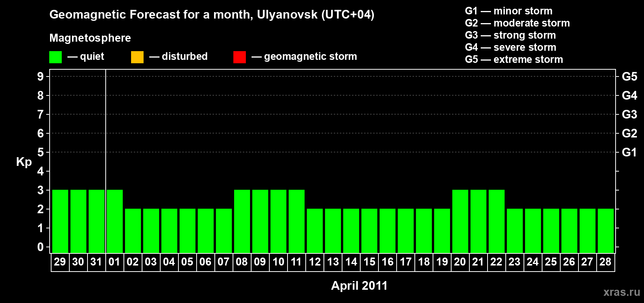Viewport: 644px width, 303px height.
Task: Click the date label 15 below the chart
Action: pyautogui.click(x=369, y=262)
